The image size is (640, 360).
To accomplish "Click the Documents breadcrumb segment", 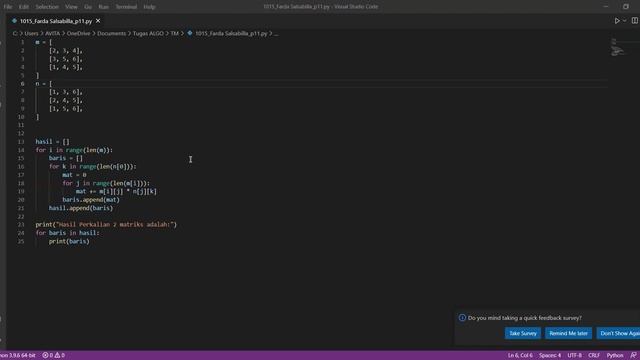I will [x=111, y=33].
